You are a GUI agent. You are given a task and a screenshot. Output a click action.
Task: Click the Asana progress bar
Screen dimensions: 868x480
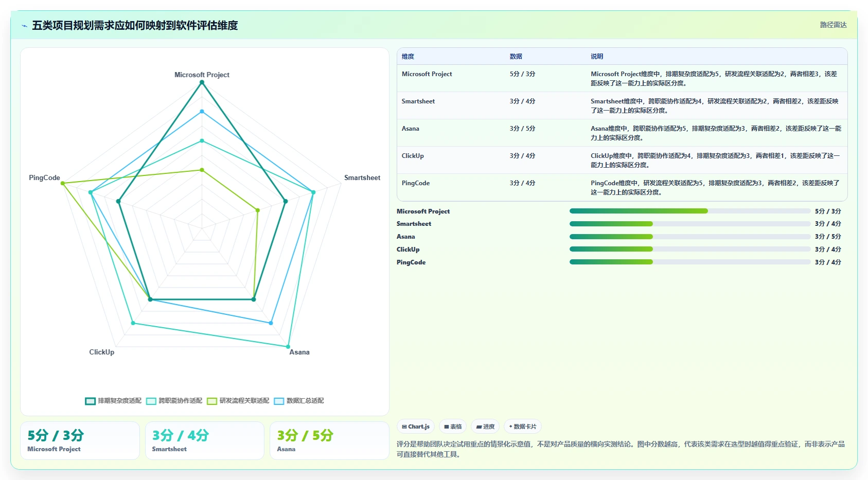point(690,237)
